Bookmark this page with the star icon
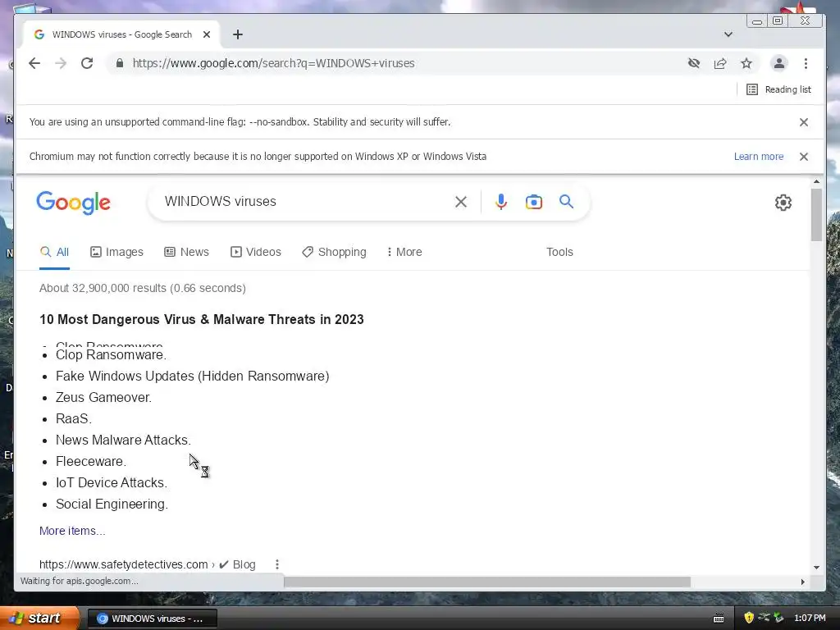Viewport: 840px width, 630px height. (746, 63)
